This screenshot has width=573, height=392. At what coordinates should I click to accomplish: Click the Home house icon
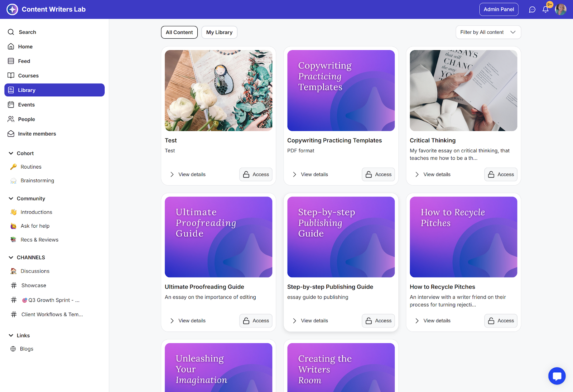[11, 47]
